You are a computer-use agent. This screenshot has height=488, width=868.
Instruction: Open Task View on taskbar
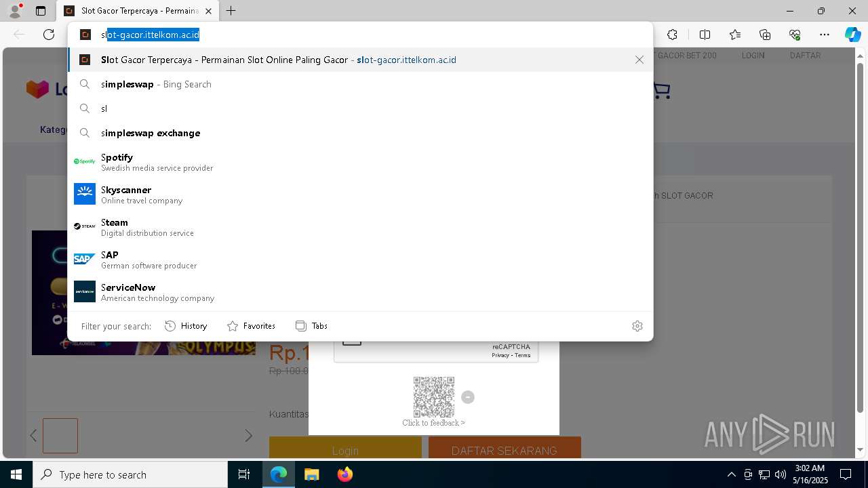[244, 474]
